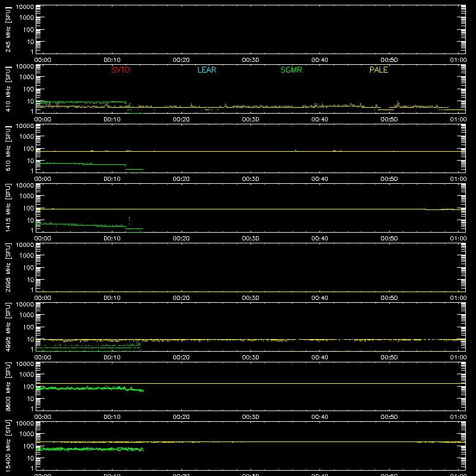
Task: Click 00:40 time label under 1415 MHz panel
Action: click(320, 239)
